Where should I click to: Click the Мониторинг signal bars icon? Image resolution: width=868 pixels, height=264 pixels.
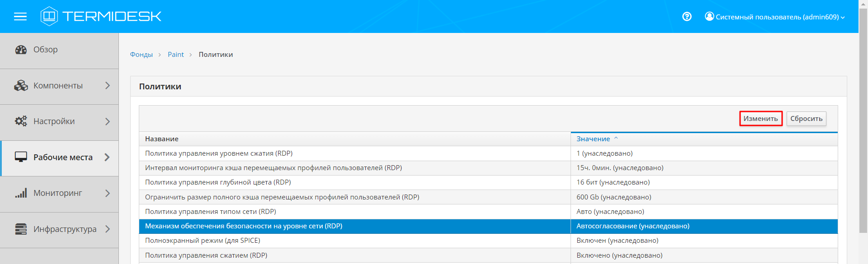pos(21,193)
